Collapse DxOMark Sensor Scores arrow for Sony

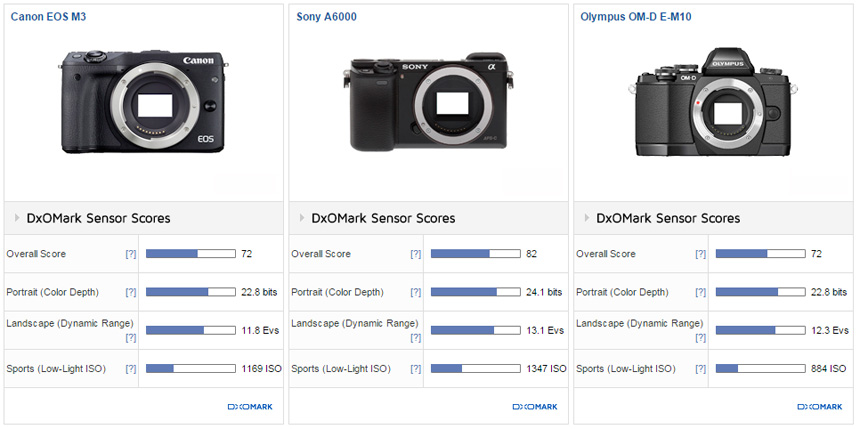click(302, 218)
